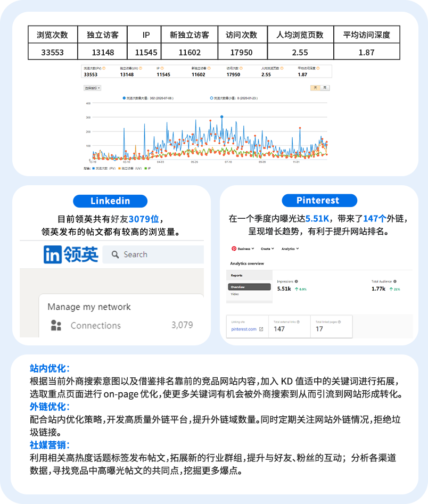Open Connections in Manage my network

tap(96, 325)
